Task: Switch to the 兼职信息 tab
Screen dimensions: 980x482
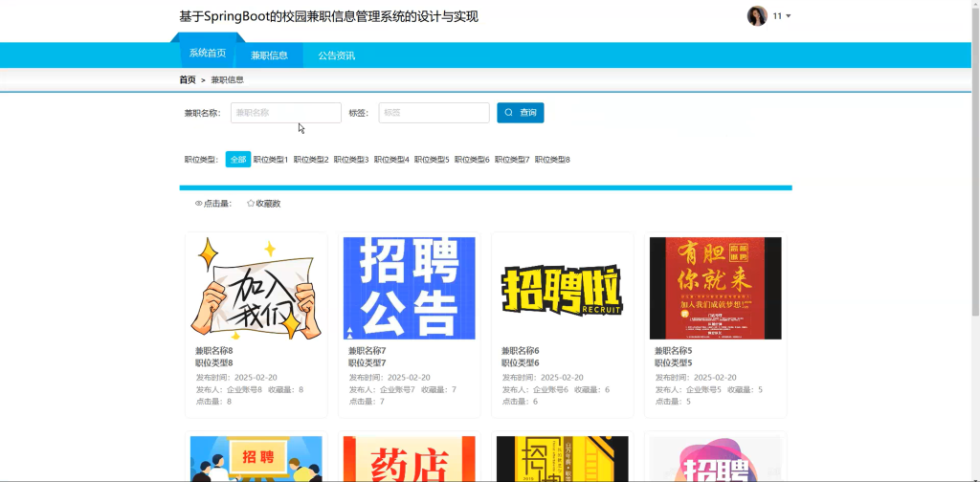Action: pos(269,55)
